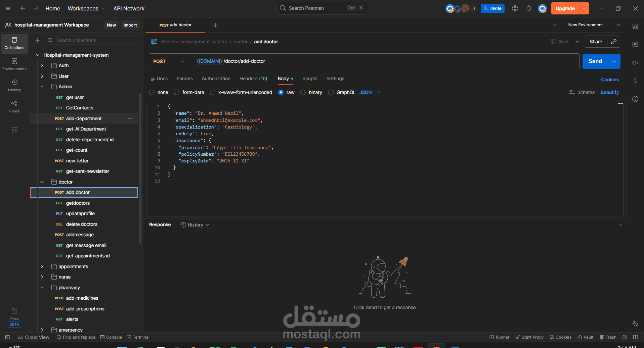Viewport: 644px width, 348px height.
Task: Open the History sidebar panel
Action: click(14, 86)
